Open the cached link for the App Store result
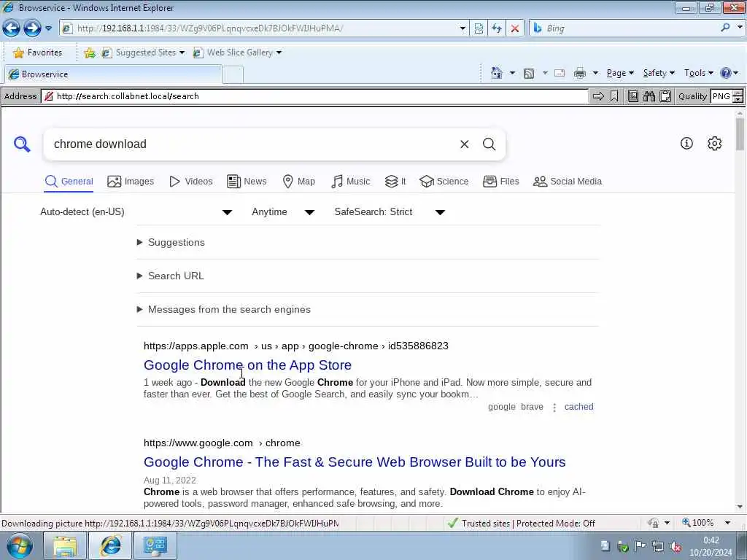The height and width of the screenshot is (560, 747). (578, 407)
